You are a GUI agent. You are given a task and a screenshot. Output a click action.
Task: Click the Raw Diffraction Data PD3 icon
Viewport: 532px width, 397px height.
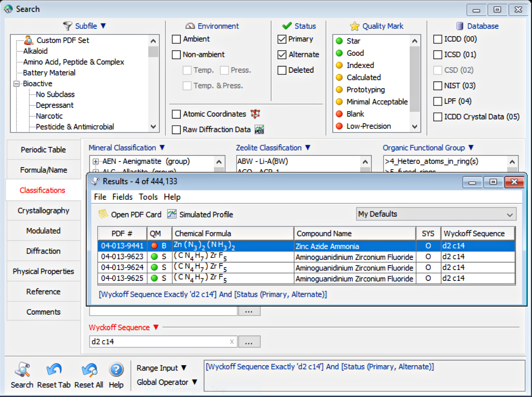pos(259,129)
